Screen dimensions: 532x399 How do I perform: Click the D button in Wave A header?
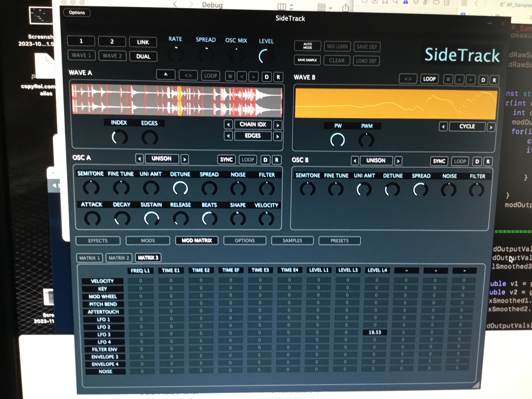[266, 77]
